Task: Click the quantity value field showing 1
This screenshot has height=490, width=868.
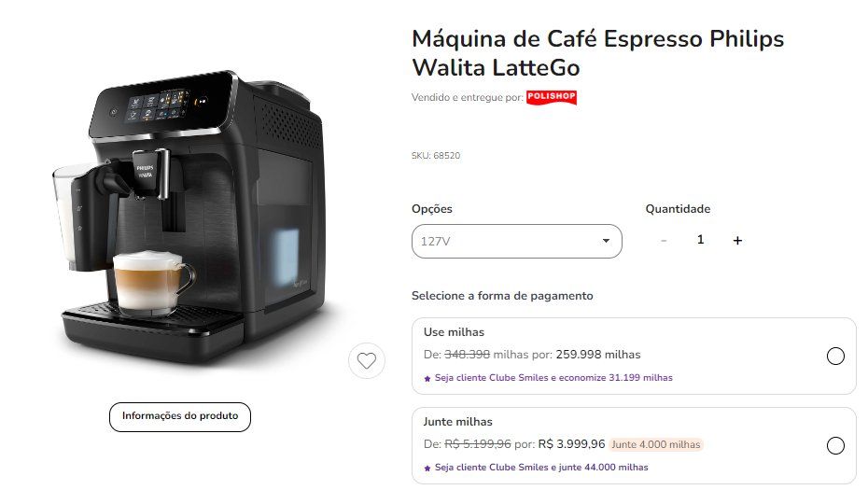Action: coord(700,240)
